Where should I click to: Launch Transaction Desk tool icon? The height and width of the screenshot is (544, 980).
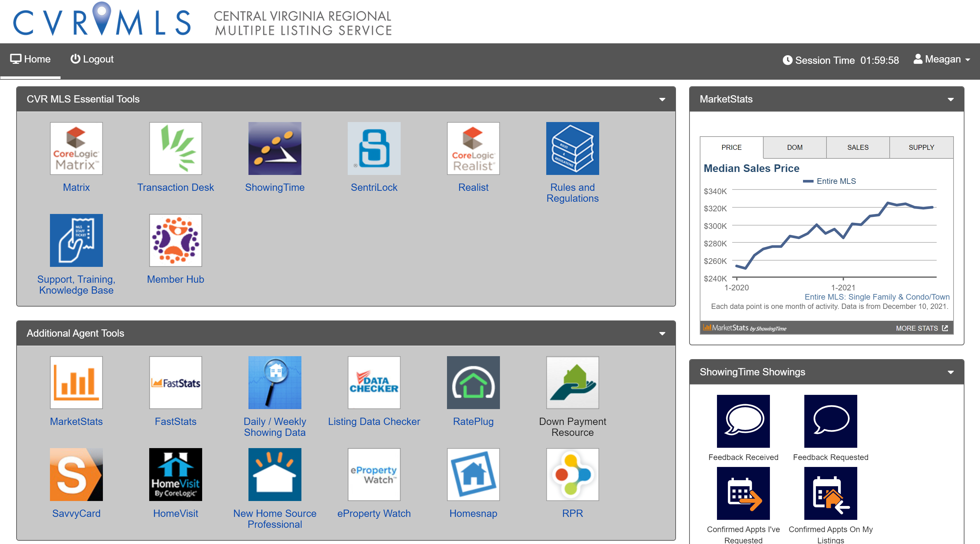pos(175,148)
